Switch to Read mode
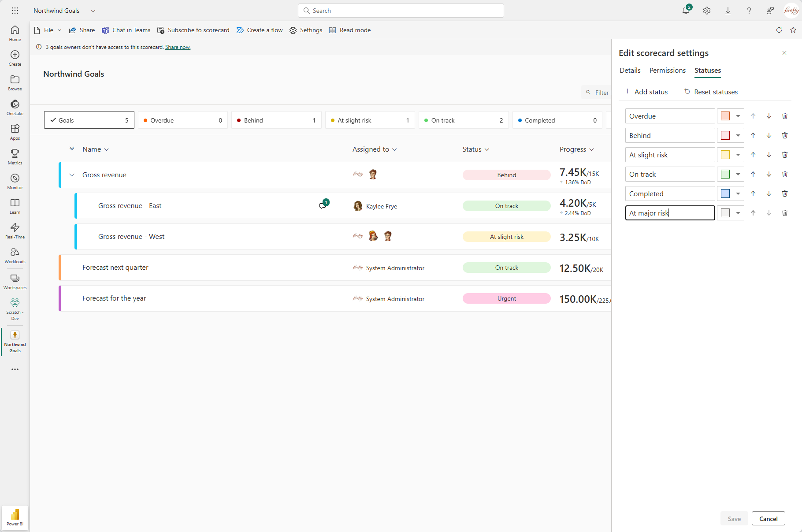The width and height of the screenshot is (802, 532). tap(350, 30)
